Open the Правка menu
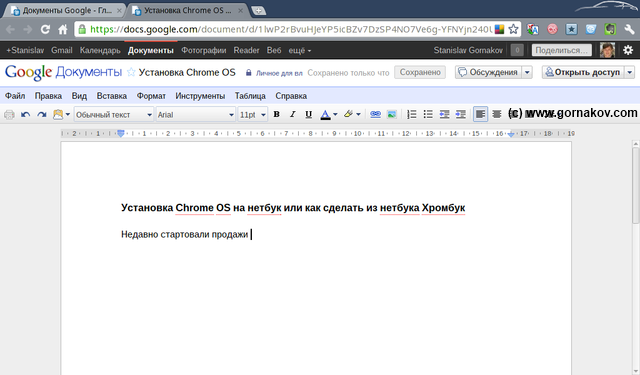 point(48,96)
